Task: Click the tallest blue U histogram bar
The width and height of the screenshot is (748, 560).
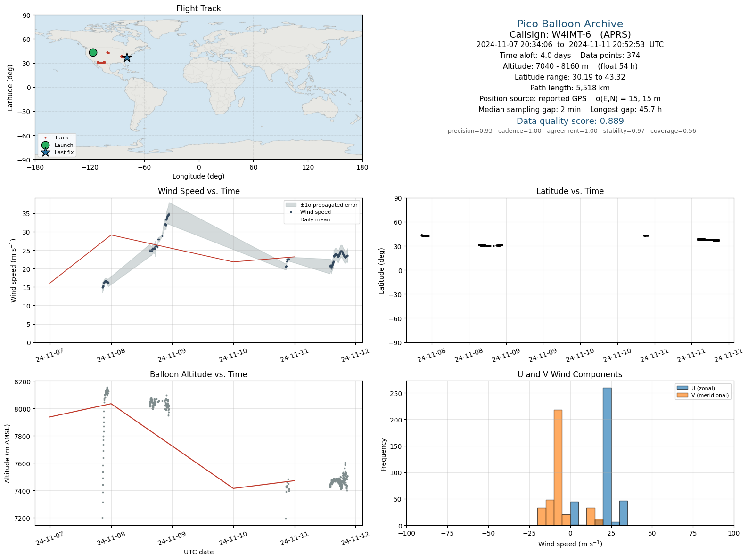Action: 607,456
